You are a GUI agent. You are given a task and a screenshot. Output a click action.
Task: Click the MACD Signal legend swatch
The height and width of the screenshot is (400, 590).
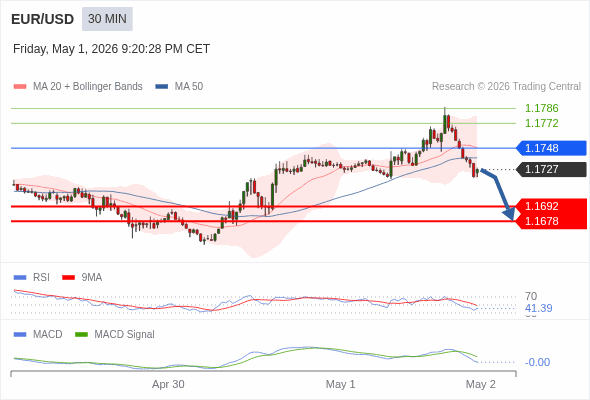(x=81, y=335)
